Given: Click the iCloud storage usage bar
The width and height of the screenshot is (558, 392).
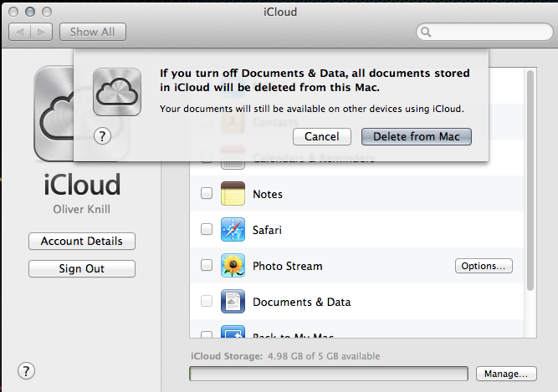Looking at the screenshot, I should [x=329, y=374].
